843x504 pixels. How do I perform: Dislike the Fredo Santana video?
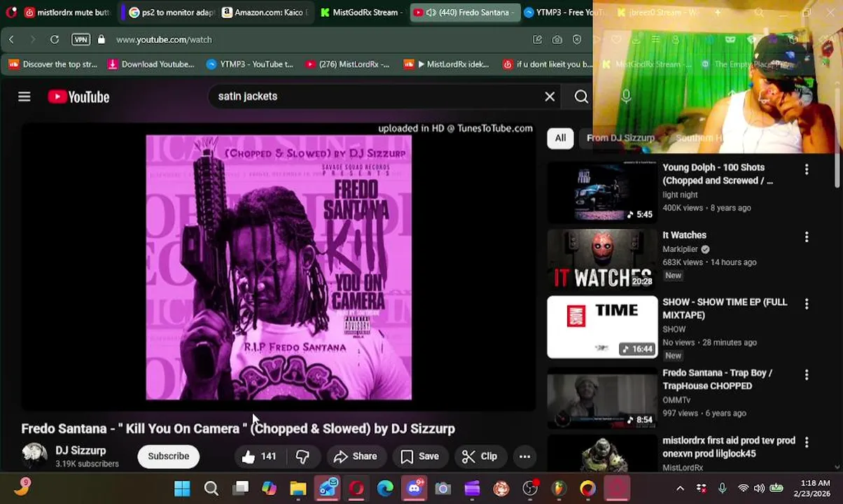[x=302, y=456]
